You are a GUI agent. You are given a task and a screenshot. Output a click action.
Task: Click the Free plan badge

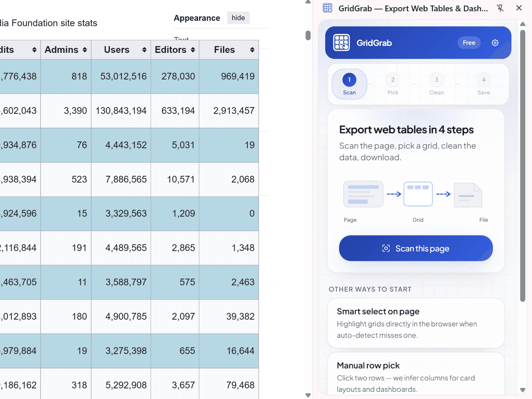(x=469, y=43)
